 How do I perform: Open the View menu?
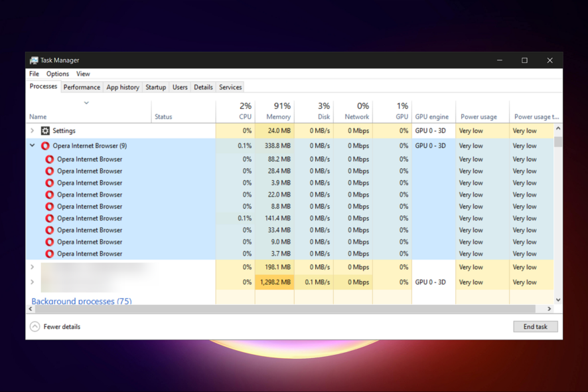click(x=83, y=74)
